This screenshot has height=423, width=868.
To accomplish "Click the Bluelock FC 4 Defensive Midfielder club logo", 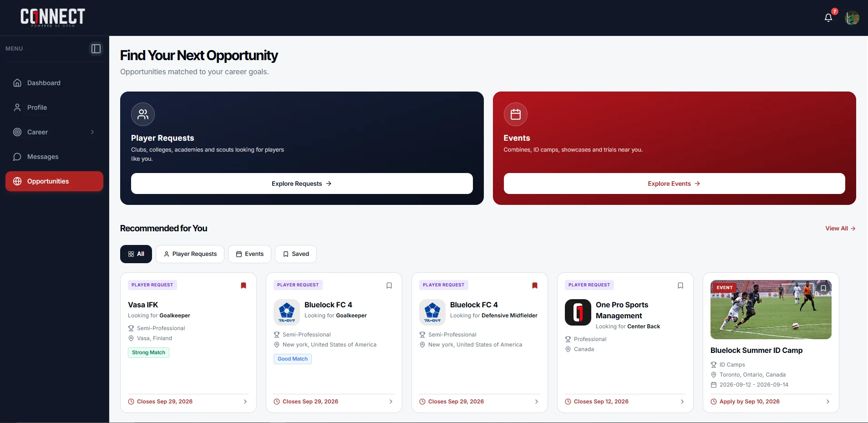I will pyautogui.click(x=432, y=312).
